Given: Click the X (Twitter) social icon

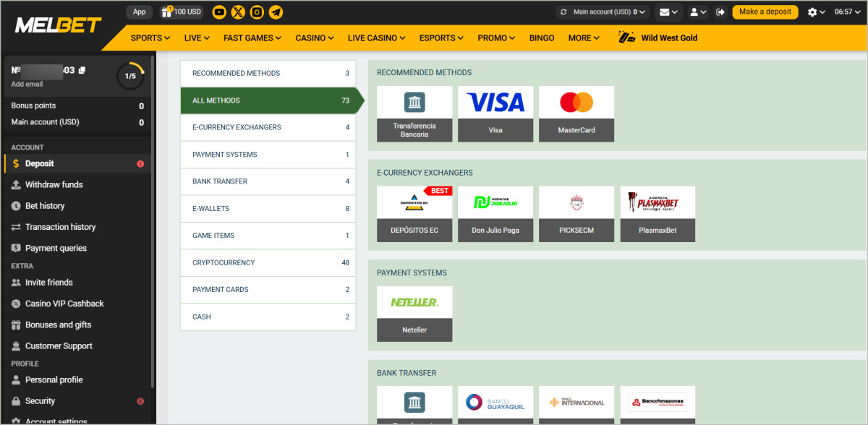Looking at the screenshot, I should pyautogui.click(x=238, y=12).
